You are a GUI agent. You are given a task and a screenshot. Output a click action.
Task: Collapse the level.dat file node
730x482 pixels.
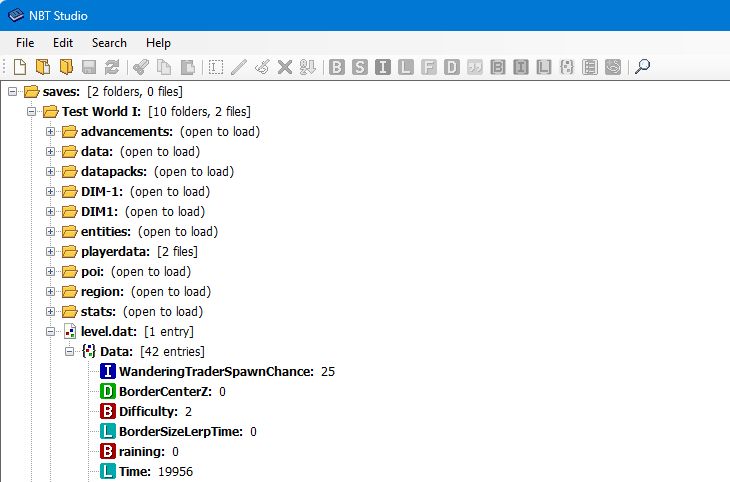[51, 332]
